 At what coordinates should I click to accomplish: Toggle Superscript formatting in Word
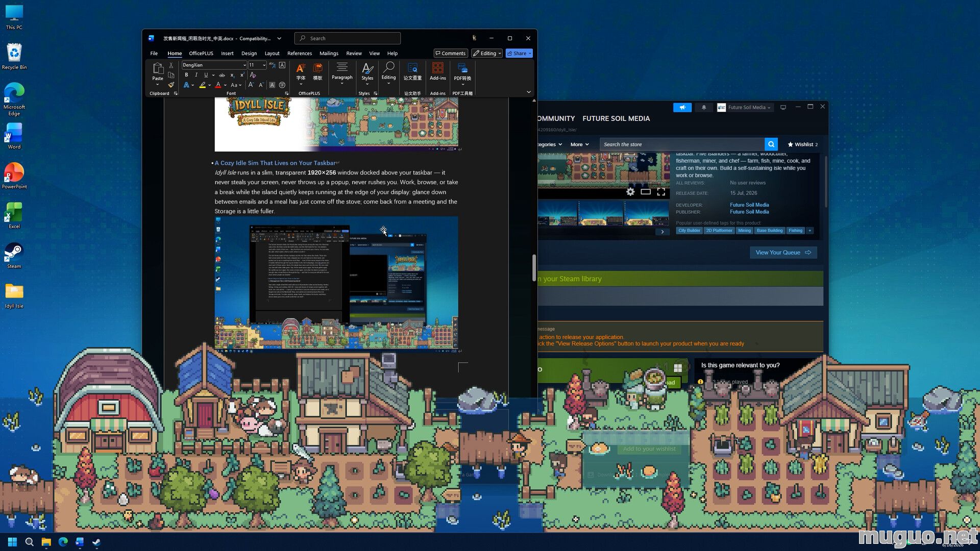242,75
